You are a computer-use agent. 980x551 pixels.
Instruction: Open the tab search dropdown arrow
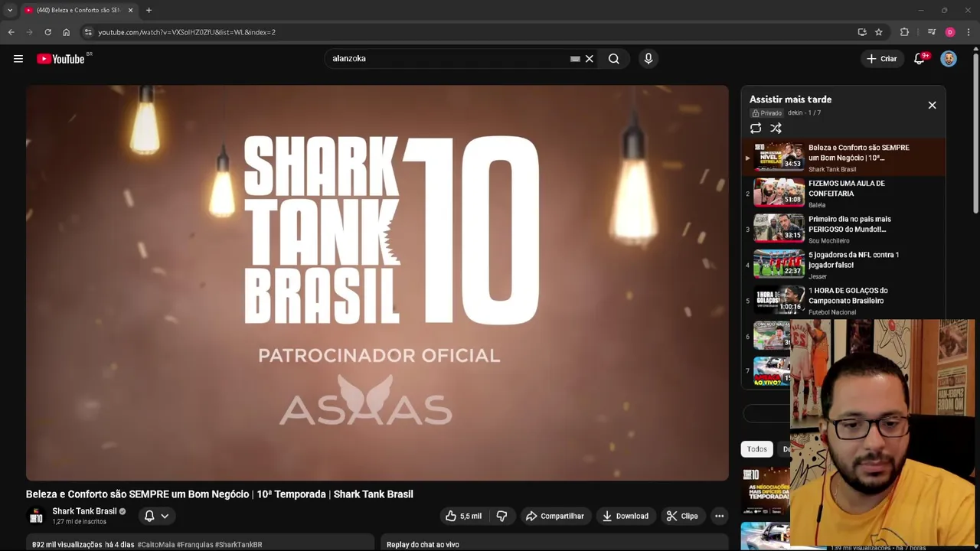[10, 10]
